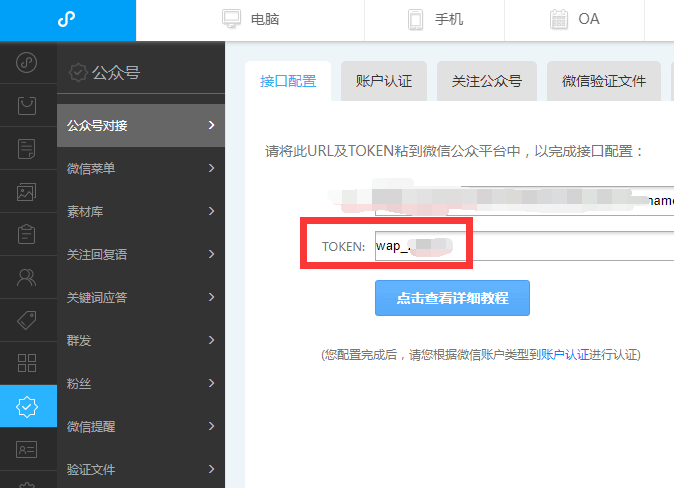Click inside the TOKEN input field

[524, 246]
